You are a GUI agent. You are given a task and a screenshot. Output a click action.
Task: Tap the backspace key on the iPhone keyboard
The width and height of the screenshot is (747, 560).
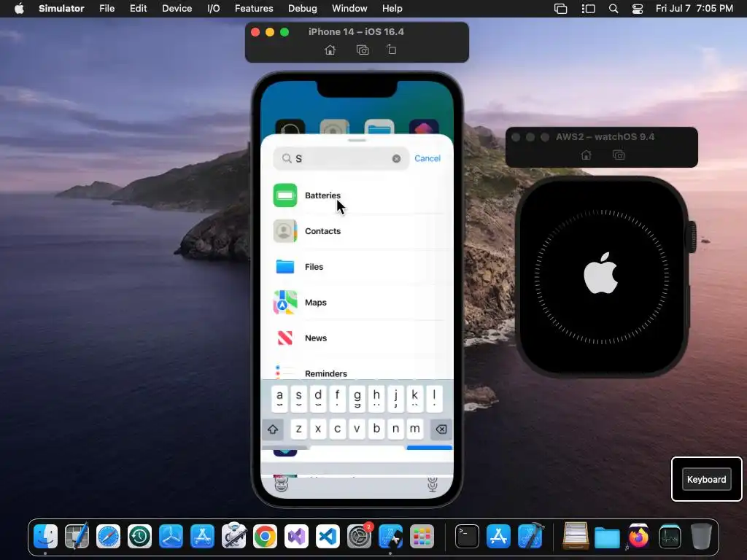click(x=441, y=429)
